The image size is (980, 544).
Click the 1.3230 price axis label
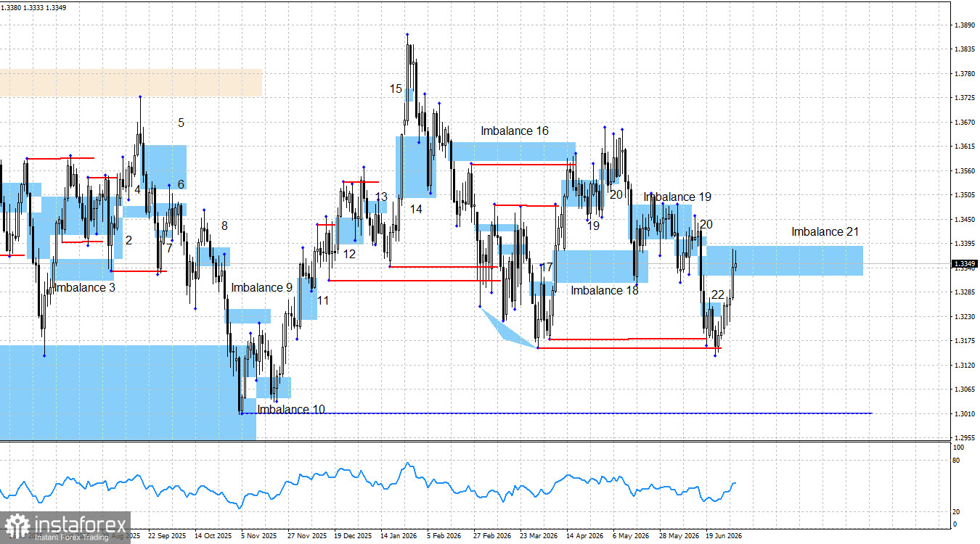(965, 317)
